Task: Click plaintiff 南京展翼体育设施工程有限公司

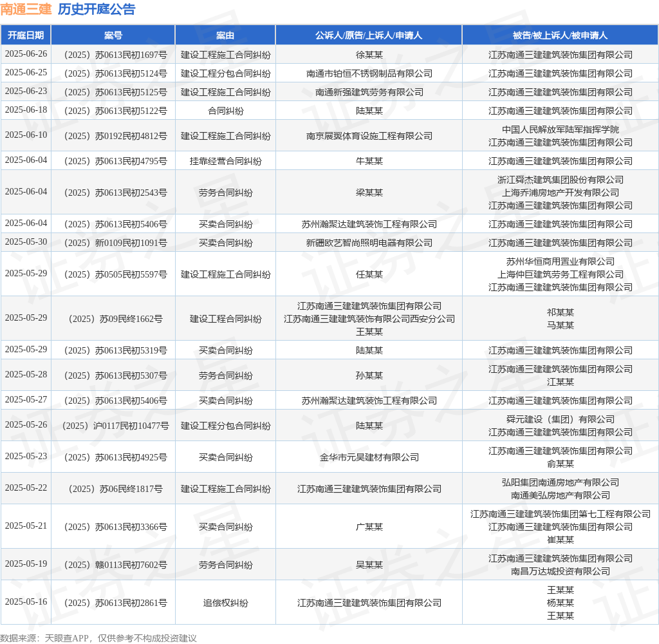Action: [x=369, y=137]
